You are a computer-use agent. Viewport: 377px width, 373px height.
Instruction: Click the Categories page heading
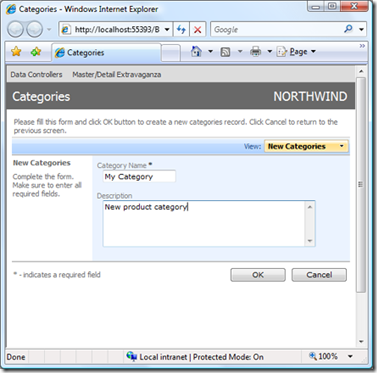pos(41,97)
